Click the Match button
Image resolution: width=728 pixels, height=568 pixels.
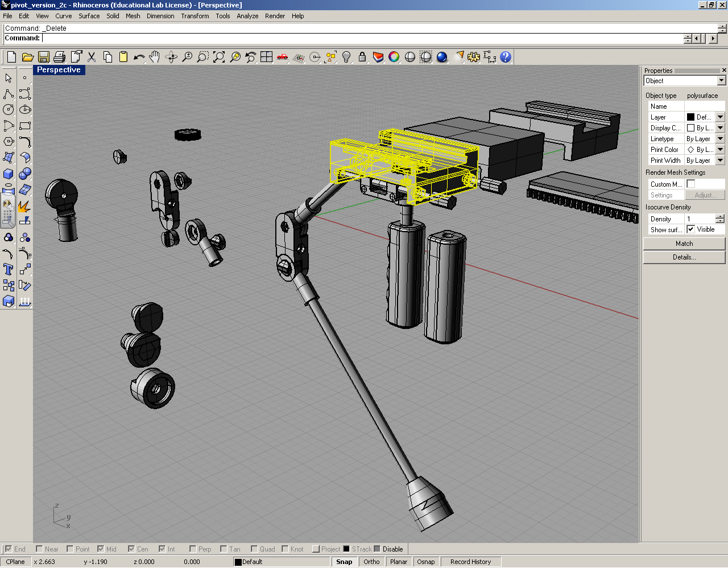coord(684,244)
